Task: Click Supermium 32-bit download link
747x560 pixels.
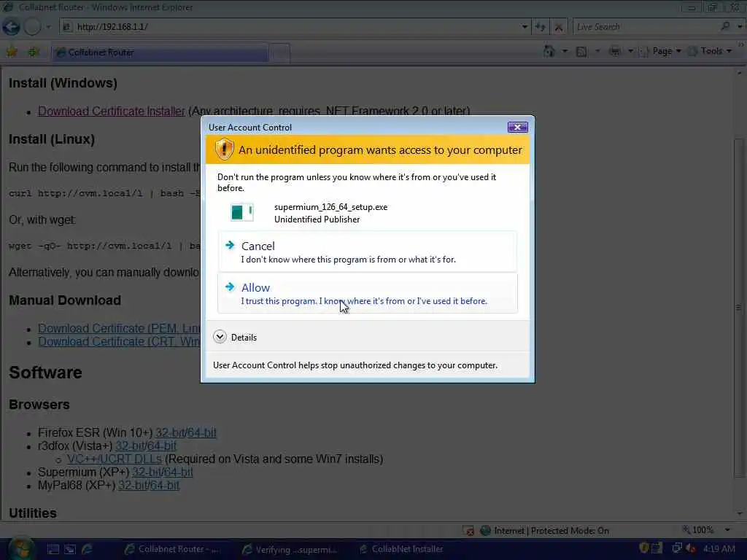Action: [145, 472]
